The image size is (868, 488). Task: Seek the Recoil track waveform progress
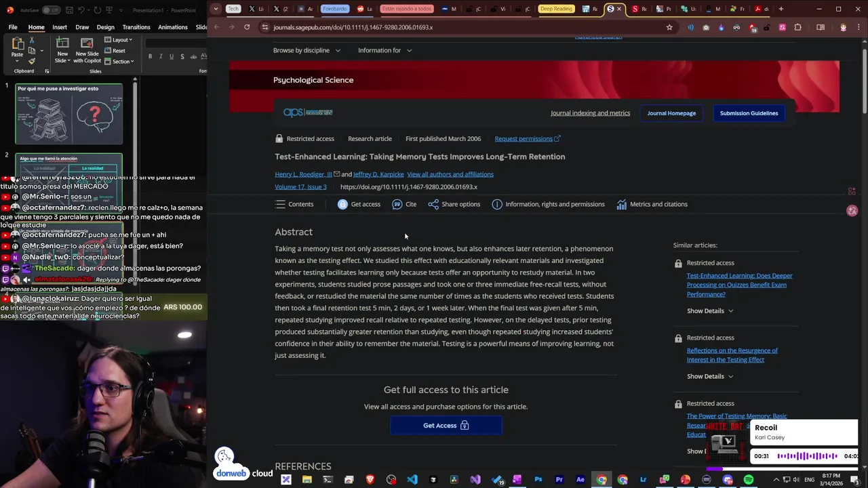coord(808,456)
